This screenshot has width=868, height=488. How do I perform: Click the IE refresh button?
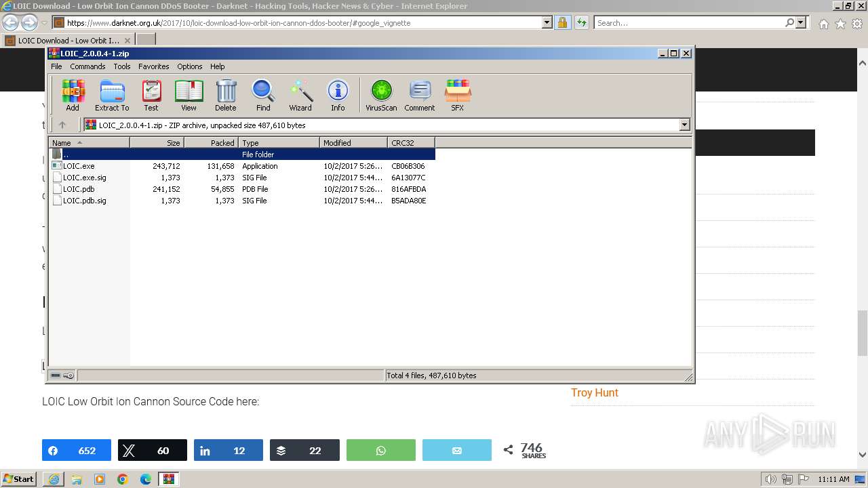tap(581, 22)
